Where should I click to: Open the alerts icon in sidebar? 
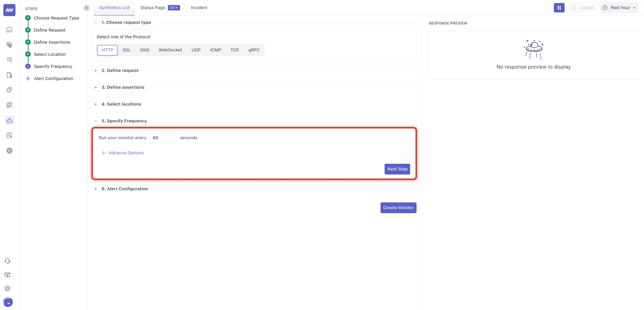(9, 90)
